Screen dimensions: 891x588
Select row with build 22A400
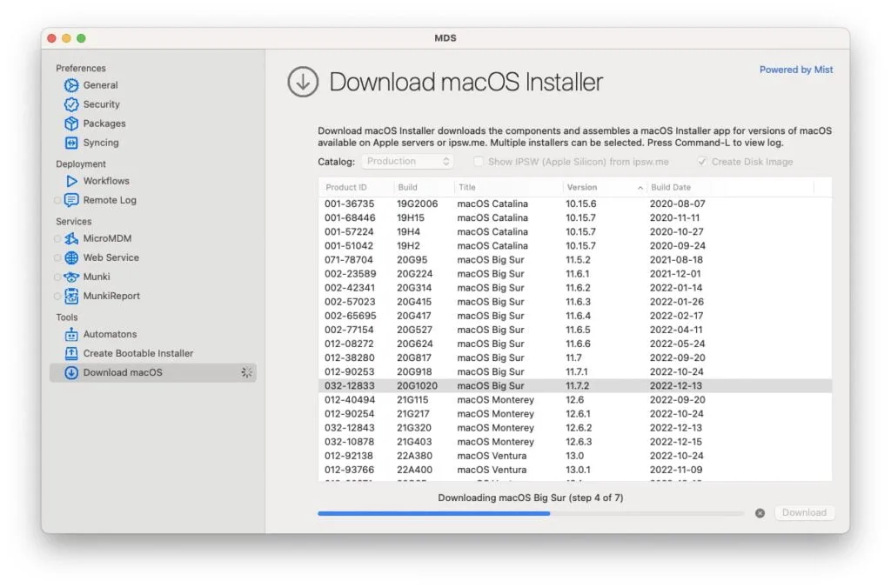[x=575, y=470]
